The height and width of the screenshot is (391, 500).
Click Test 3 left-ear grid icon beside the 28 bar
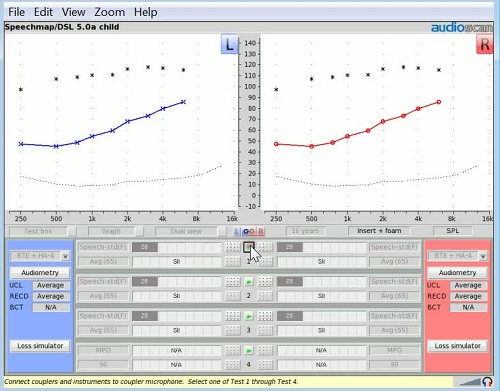233,316
